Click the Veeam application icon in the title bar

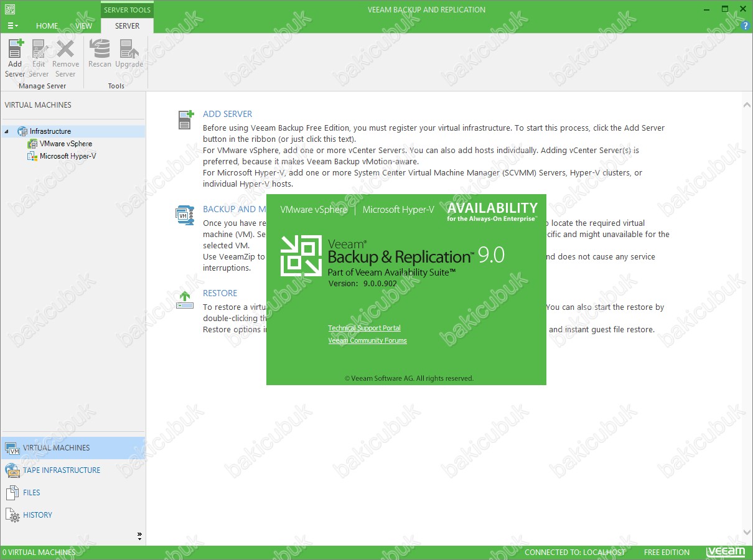pyautogui.click(x=9, y=9)
